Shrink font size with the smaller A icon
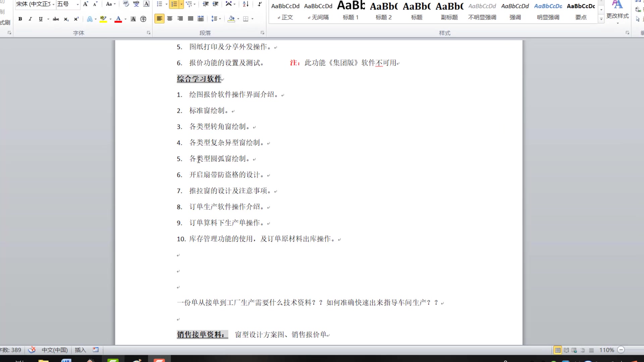Screen dimensions: 644x362 [95, 4]
